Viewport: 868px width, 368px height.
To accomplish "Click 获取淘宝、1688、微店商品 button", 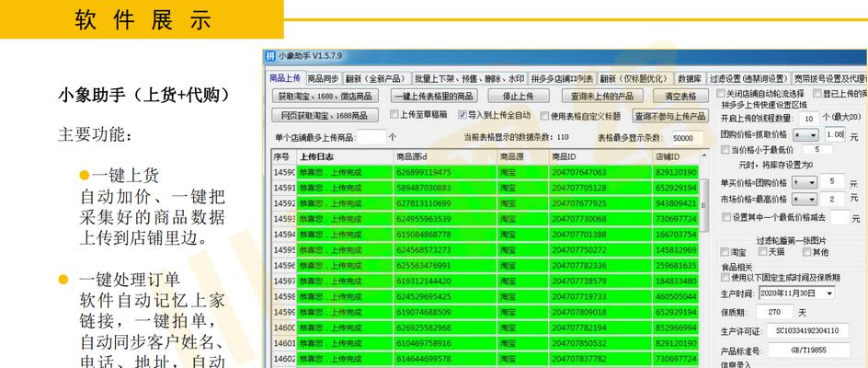I will click(325, 96).
